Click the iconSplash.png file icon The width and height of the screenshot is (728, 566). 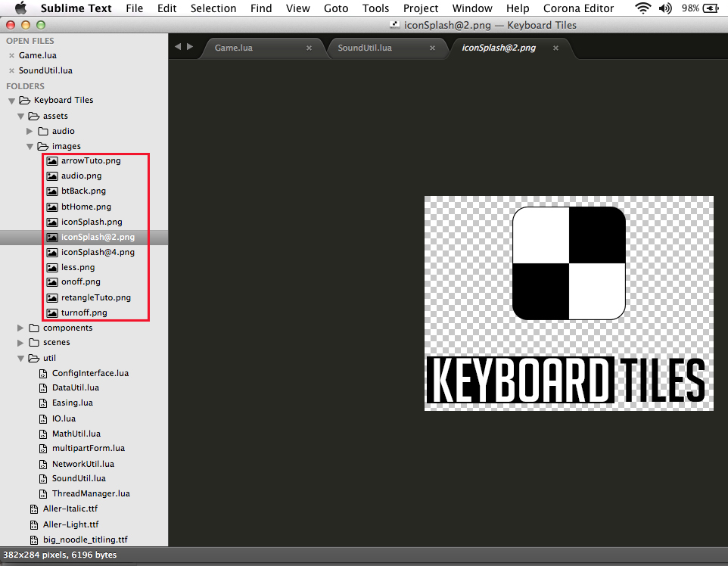52,222
